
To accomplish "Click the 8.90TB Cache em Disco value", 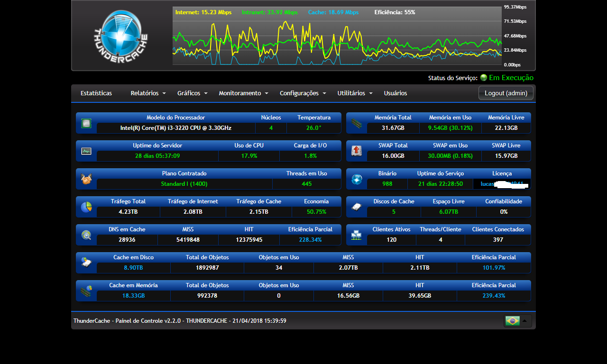I will 133,268.
